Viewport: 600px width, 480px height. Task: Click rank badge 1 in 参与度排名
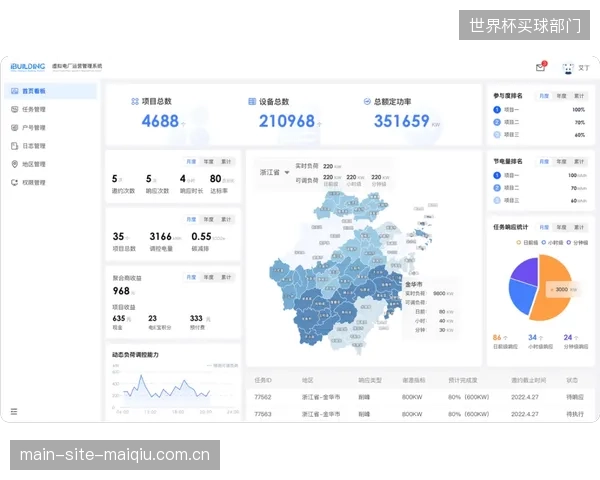pyautogui.click(x=497, y=110)
